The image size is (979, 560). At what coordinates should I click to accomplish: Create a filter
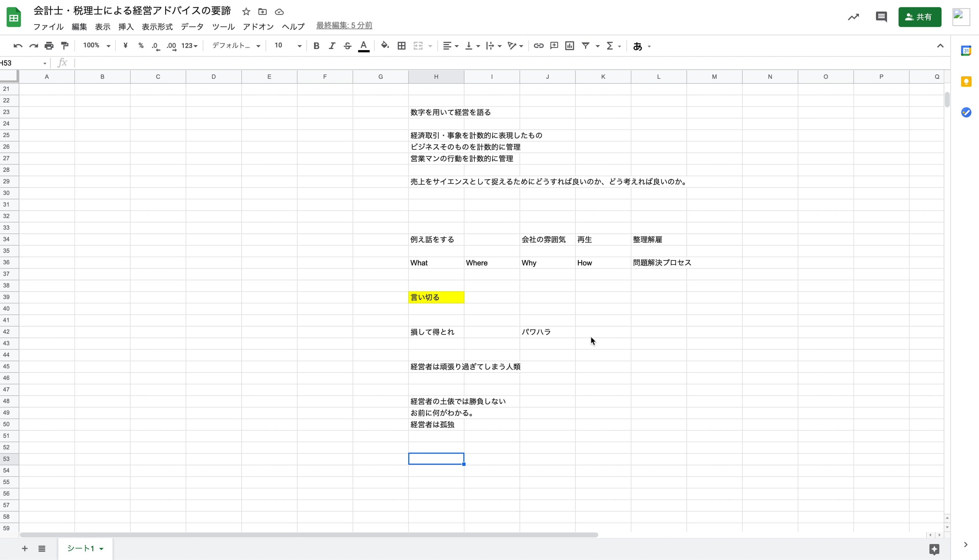coord(586,45)
